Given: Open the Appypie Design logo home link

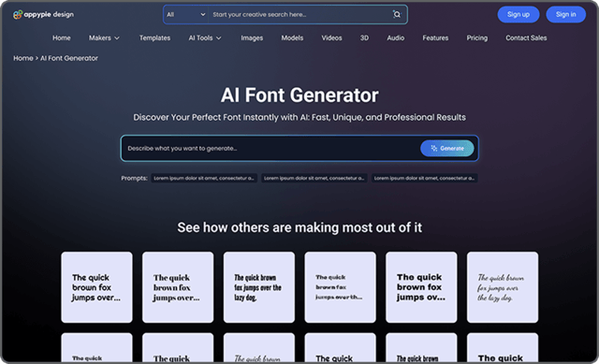Looking at the screenshot, I should point(43,15).
